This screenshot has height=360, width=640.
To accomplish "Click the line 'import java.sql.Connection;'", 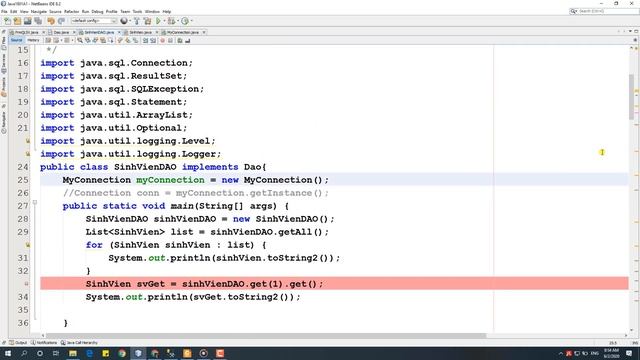I will tap(116, 63).
